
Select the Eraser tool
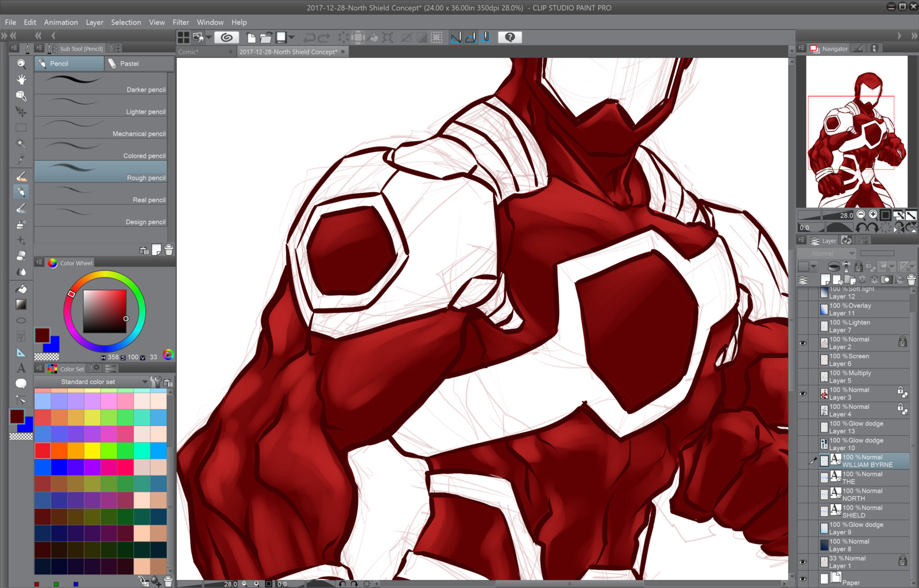tap(21, 256)
